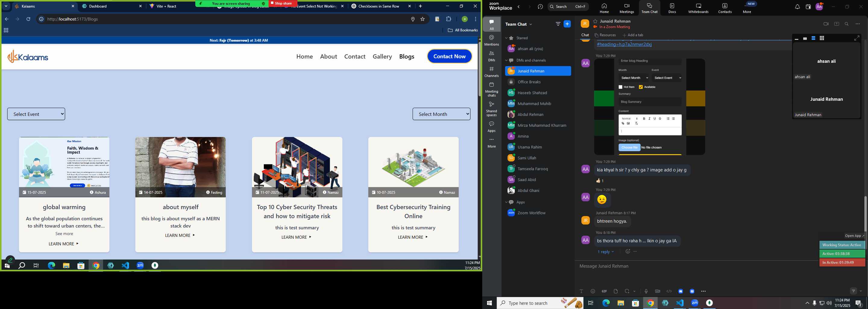
Task: Insert a code snippet in the message
Action: pos(669,291)
